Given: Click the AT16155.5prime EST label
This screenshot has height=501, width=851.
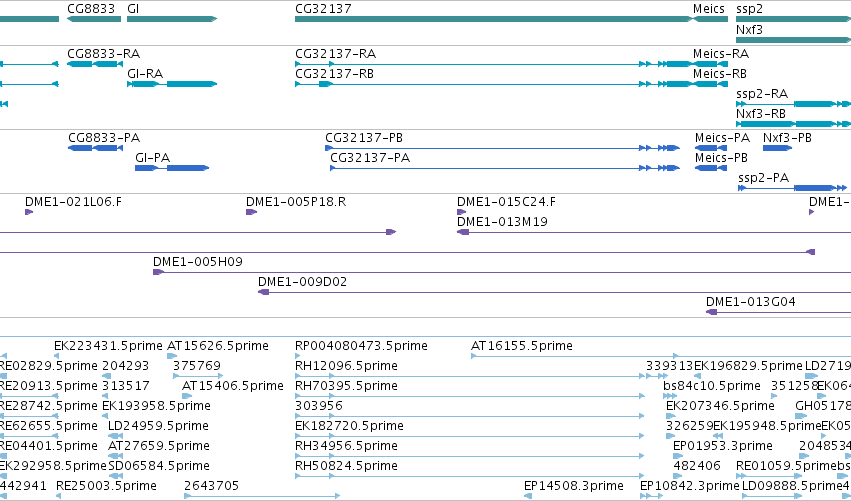Looking at the screenshot, I should click(522, 346).
